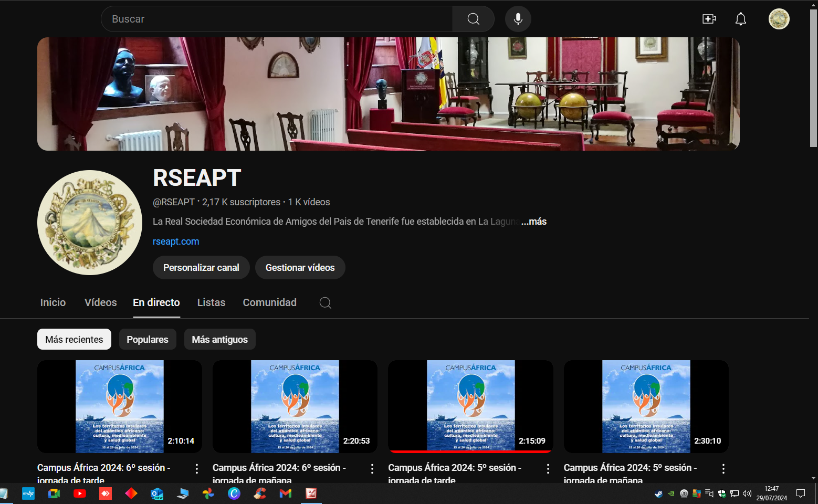Open the notifications bell
This screenshot has height=504, width=818.
(x=740, y=19)
